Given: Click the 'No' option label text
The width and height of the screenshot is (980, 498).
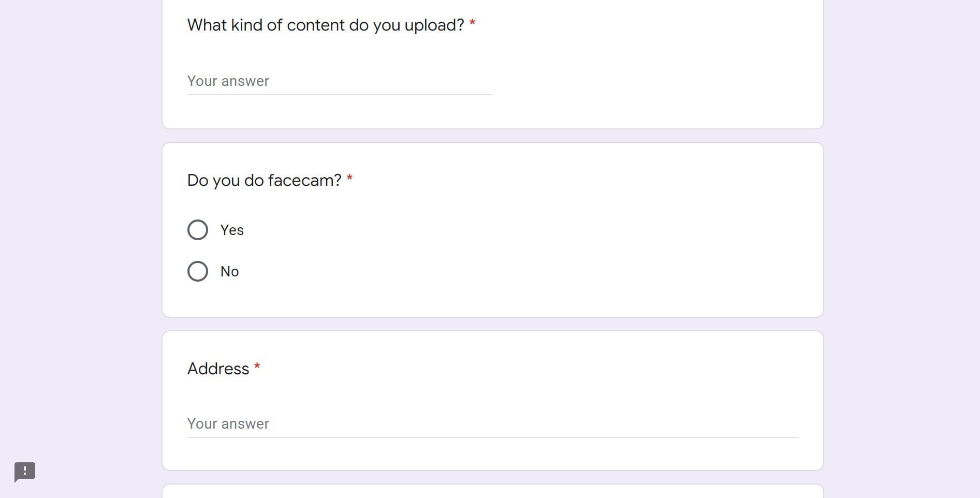Looking at the screenshot, I should click(x=229, y=271).
